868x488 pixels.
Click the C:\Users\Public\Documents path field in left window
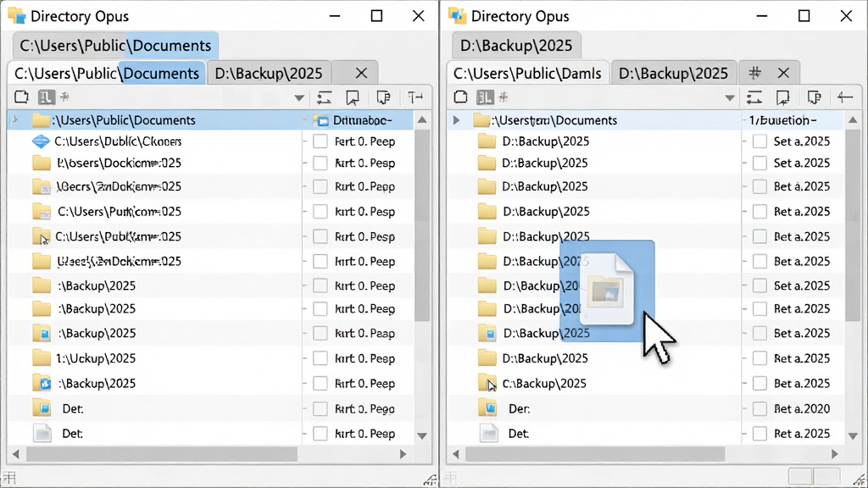point(115,46)
